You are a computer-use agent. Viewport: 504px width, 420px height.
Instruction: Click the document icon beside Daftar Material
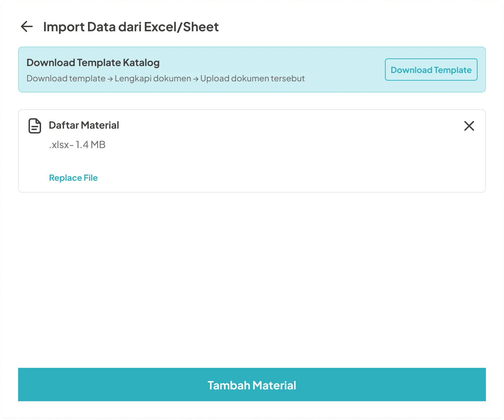point(34,126)
